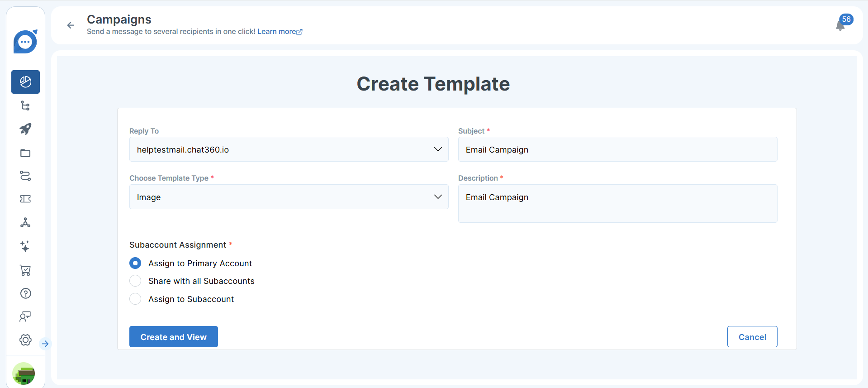Open the Reply To dropdown
Viewport: 868px width, 388px height.
289,149
